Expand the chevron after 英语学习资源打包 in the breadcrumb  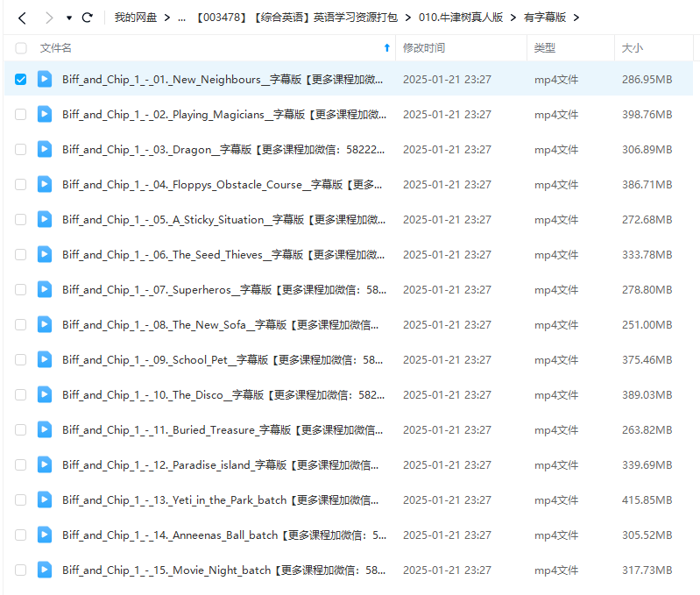[x=408, y=18]
